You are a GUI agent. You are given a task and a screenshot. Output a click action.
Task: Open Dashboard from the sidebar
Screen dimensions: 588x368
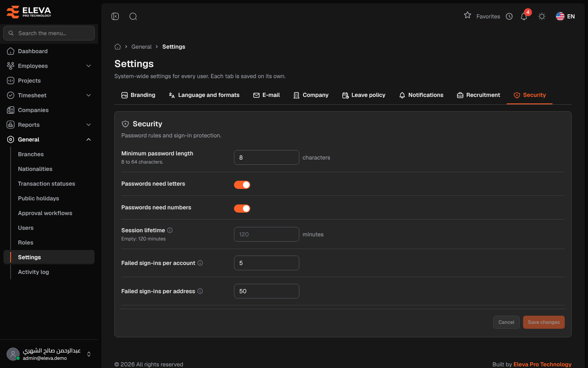coord(49,51)
